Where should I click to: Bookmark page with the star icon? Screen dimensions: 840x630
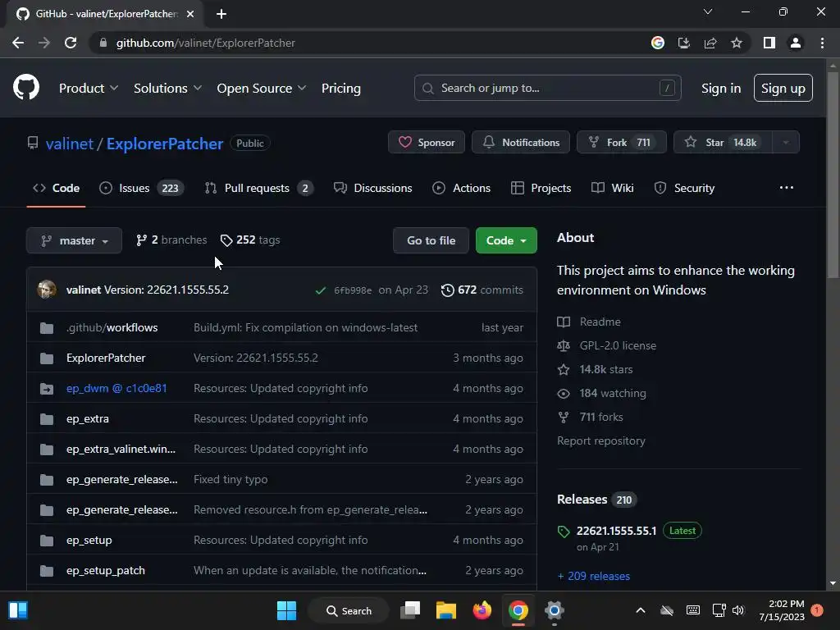coord(737,43)
